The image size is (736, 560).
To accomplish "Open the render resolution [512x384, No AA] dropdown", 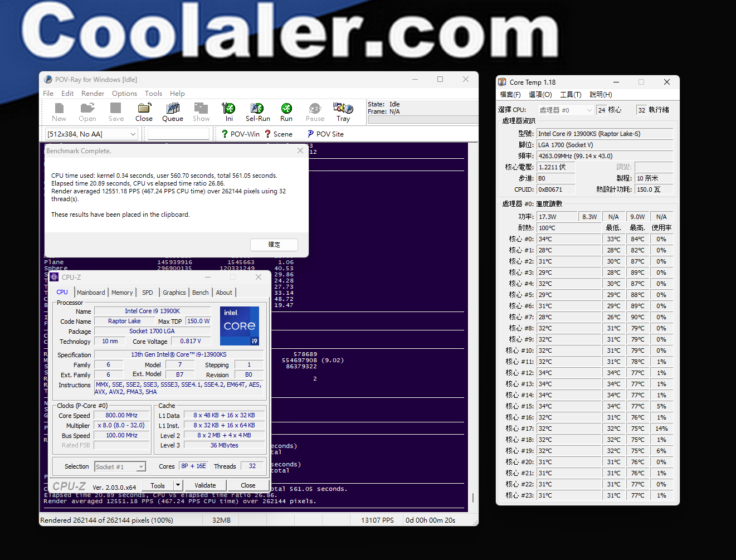I will 91,134.
